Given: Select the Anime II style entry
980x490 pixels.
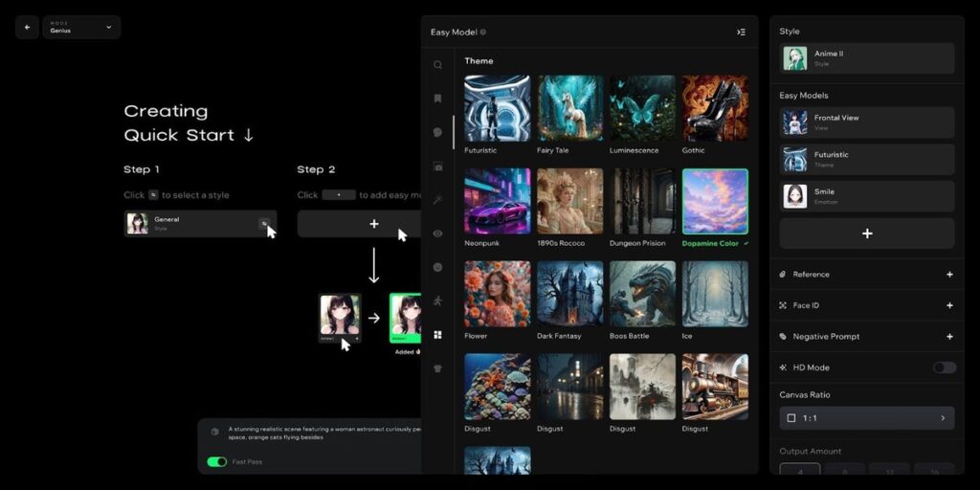Looking at the screenshot, I should click(866, 58).
